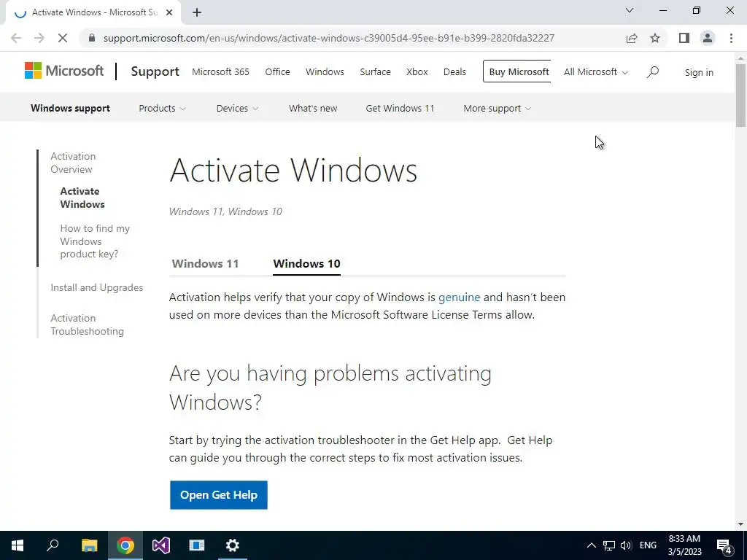Image resolution: width=747 pixels, height=560 pixels.
Task: Open Settings gear in taskbar
Action: pos(233,545)
